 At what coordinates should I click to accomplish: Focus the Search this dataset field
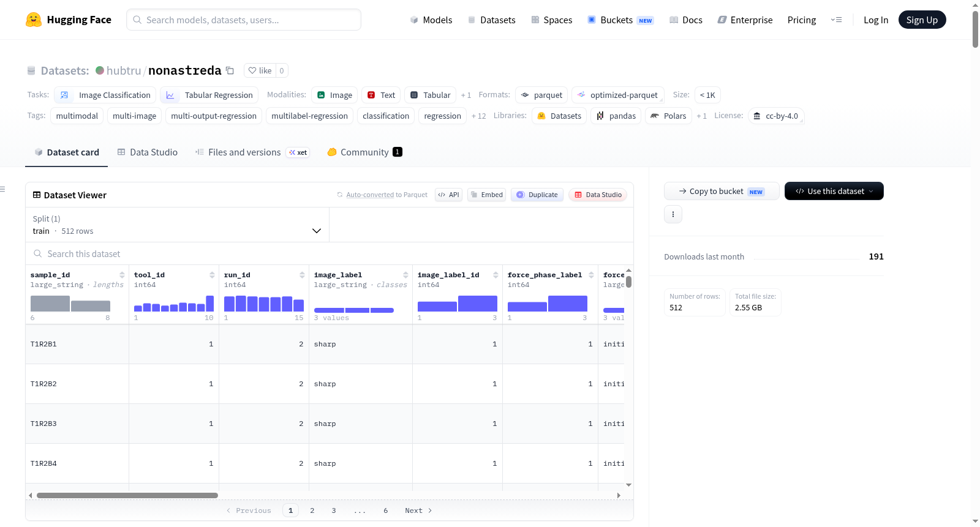(330, 253)
